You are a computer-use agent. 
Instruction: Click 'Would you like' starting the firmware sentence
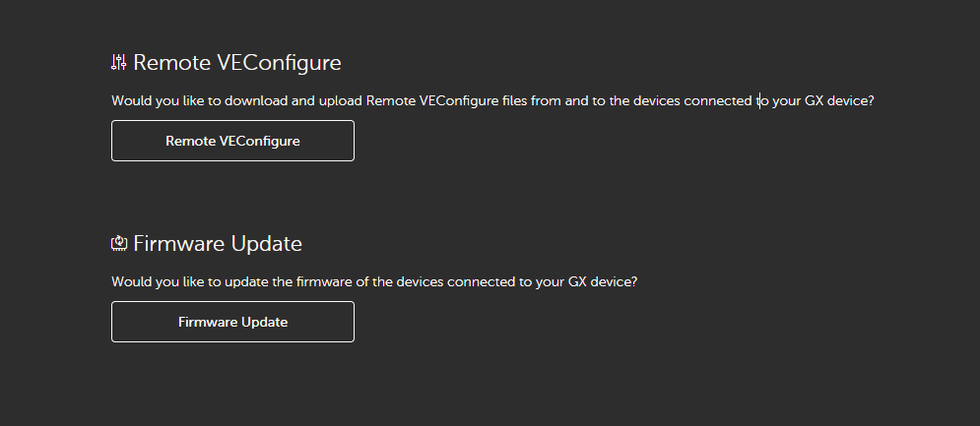click(159, 281)
